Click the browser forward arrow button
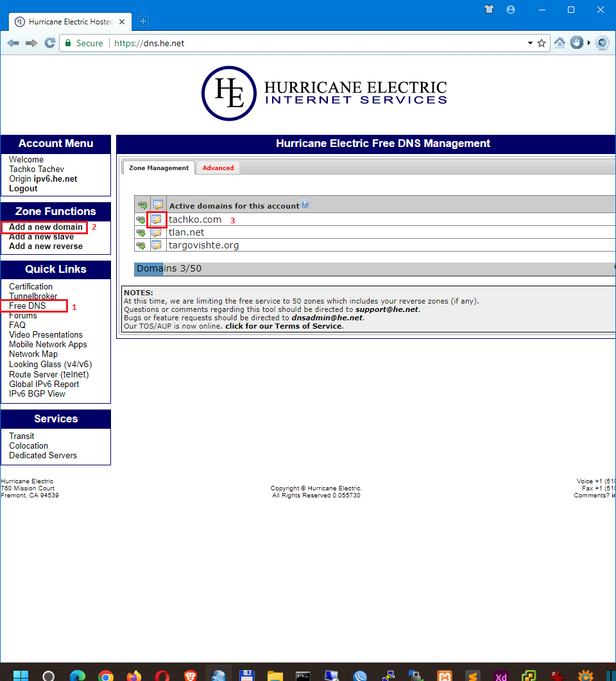616x681 pixels. click(x=31, y=43)
